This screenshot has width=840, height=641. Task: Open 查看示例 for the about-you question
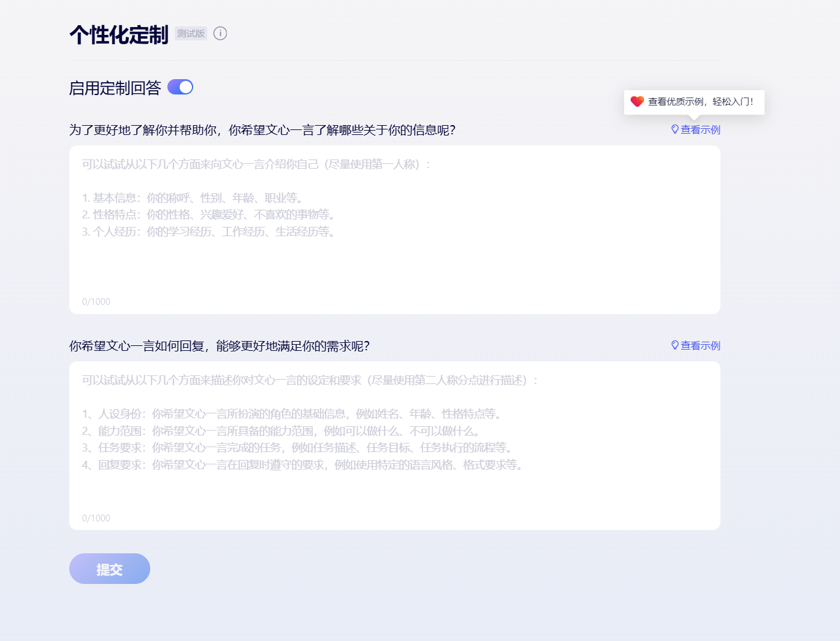[x=696, y=129]
